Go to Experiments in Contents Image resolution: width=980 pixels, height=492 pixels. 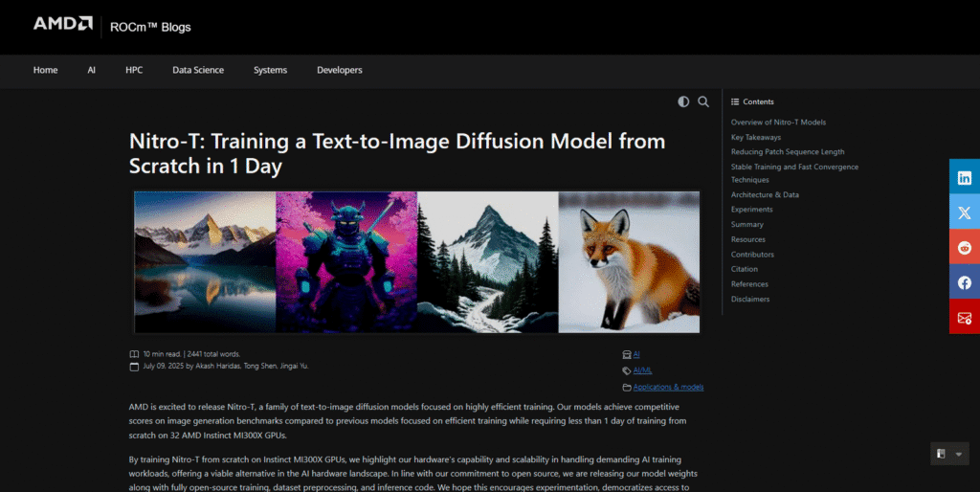pyautogui.click(x=752, y=210)
